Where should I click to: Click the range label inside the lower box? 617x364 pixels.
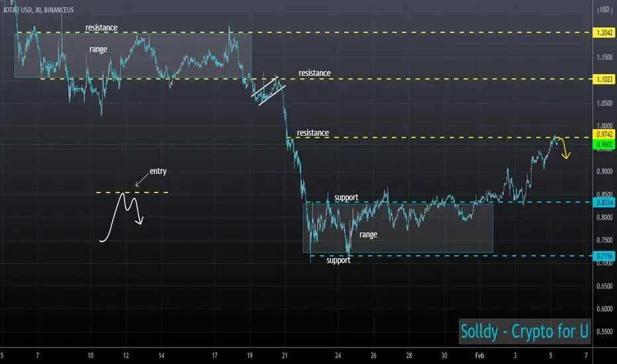point(368,234)
